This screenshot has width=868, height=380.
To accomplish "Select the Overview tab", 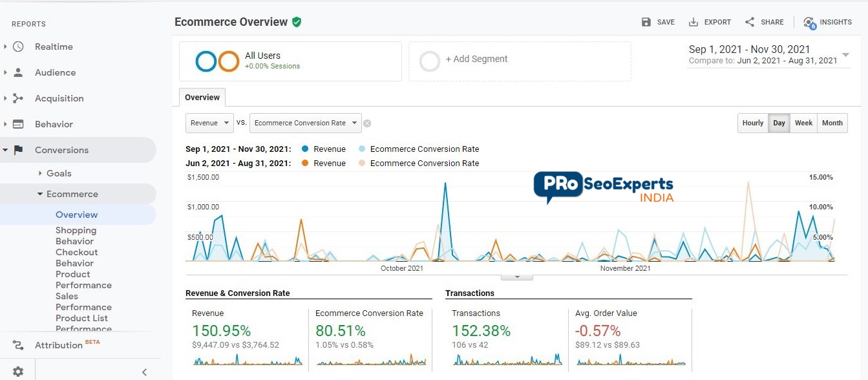I will pyautogui.click(x=202, y=98).
